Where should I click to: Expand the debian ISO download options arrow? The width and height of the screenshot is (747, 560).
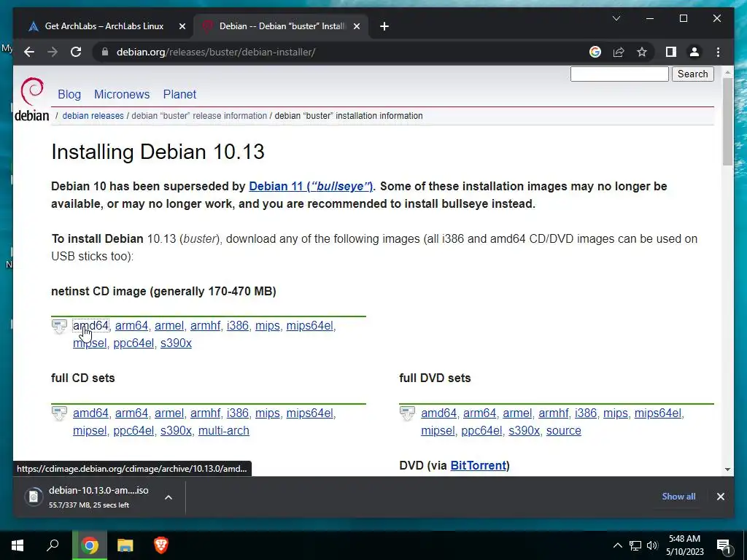point(169,497)
